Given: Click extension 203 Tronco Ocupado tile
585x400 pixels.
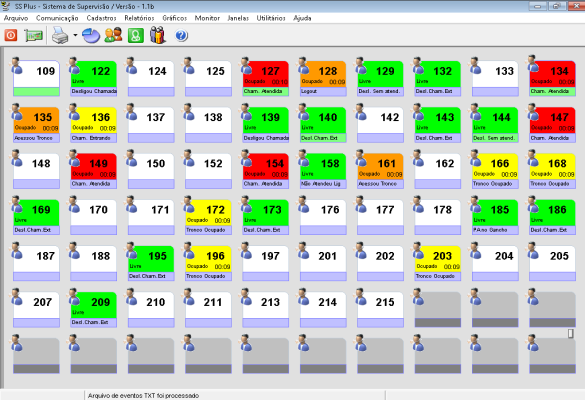Looking at the screenshot, I should click(438, 263).
